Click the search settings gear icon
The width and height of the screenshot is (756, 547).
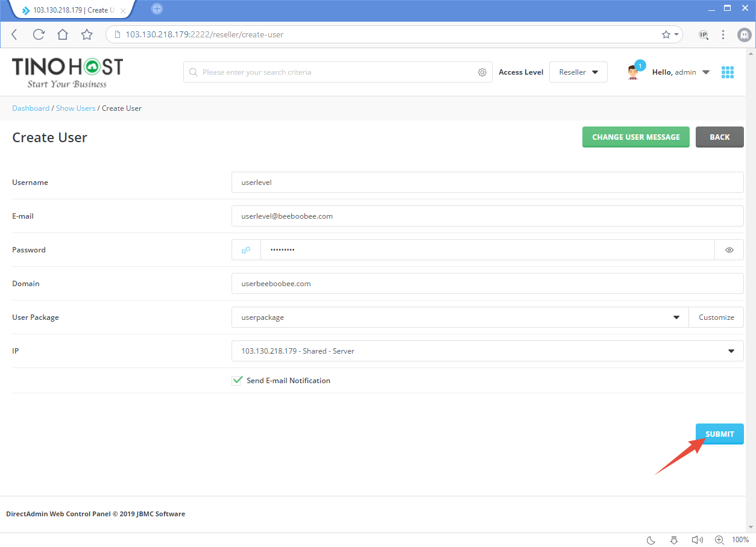pyautogui.click(x=482, y=72)
